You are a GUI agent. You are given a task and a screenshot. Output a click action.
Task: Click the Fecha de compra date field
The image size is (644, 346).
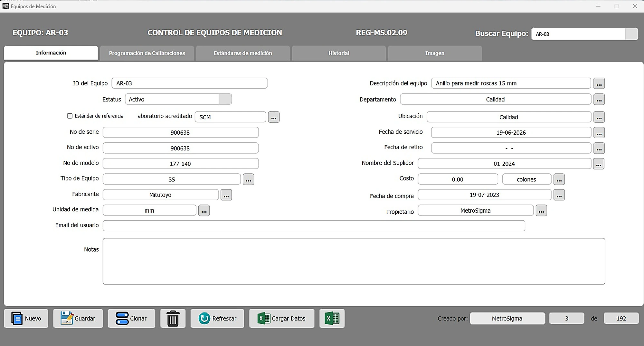click(x=484, y=195)
